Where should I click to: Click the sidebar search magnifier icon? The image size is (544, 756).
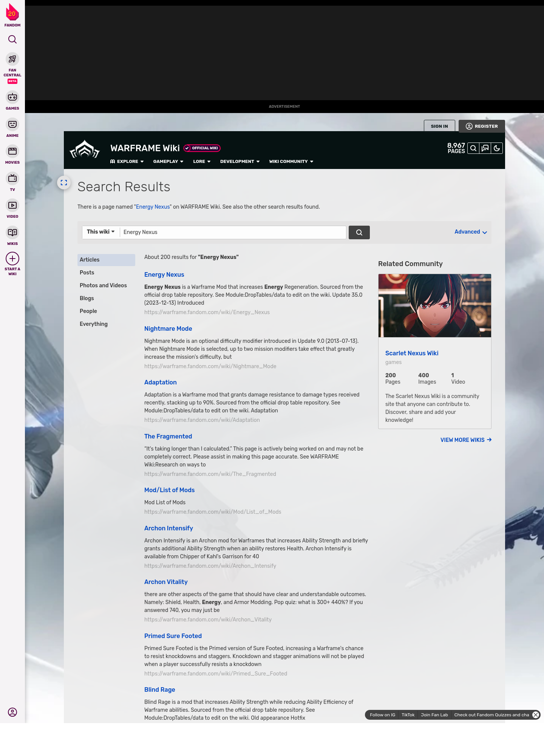click(12, 39)
